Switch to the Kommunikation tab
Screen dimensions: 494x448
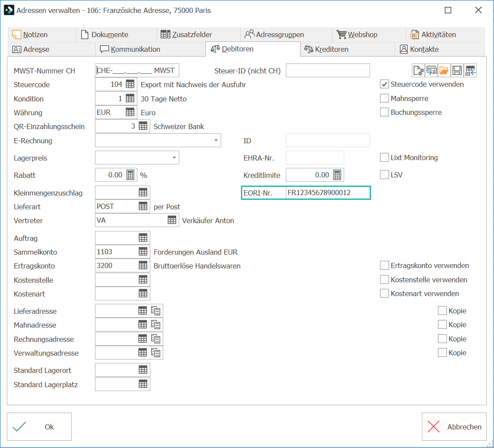point(151,50)
